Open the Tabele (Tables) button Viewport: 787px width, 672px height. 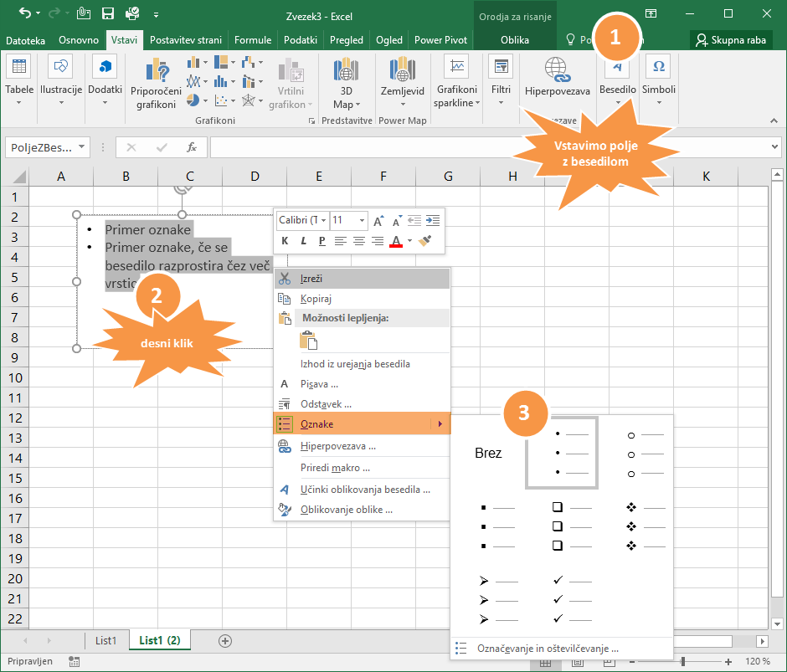coord(19,80)
